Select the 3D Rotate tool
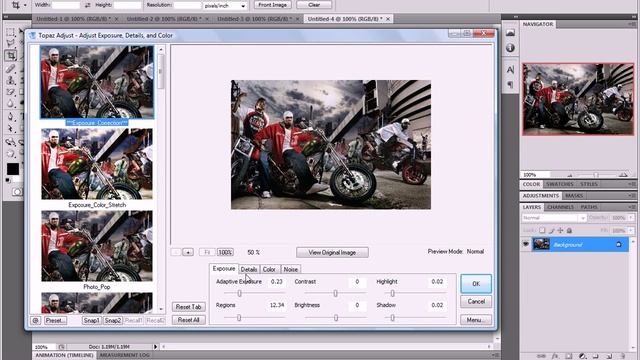Viewport: 640px width, 360px height. click(11, 142)
